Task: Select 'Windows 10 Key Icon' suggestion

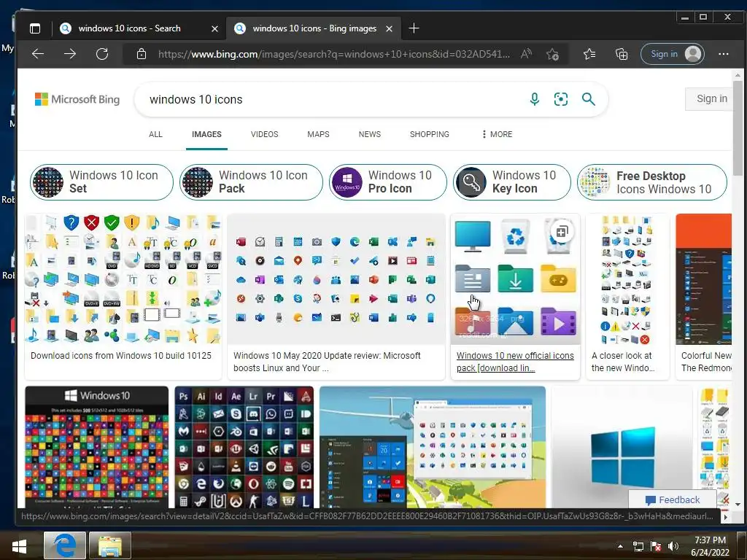Action: pyautogui.click(x=511, y=182)
